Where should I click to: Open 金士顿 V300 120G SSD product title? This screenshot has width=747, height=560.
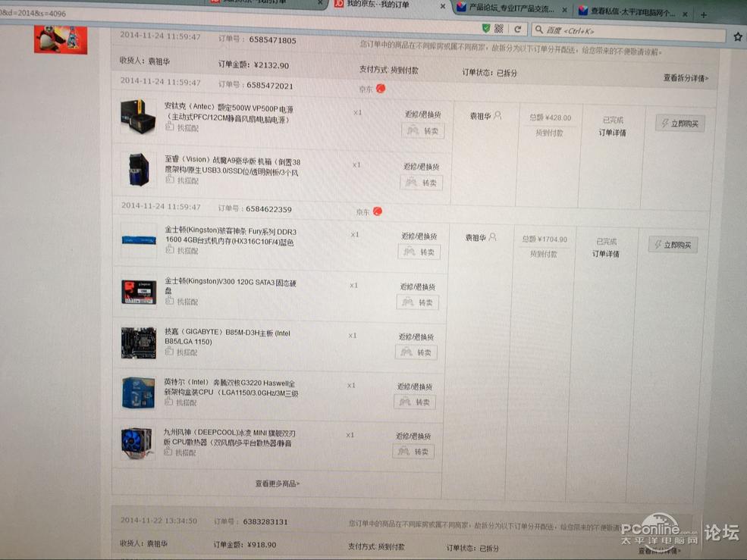[x=231, y=286]
